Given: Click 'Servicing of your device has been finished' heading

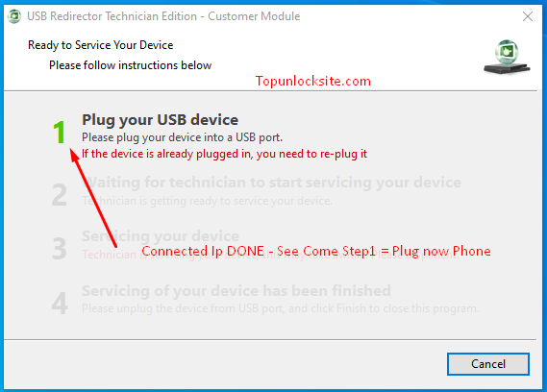Looking at the screenshot, I should pyautogui.click(x=236, y=290).
